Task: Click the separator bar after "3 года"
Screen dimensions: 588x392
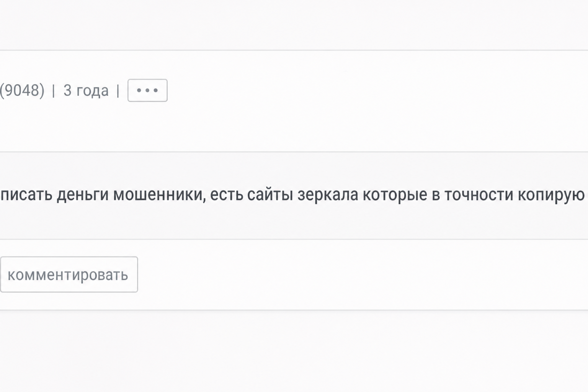Action: (x=118, y=91)
